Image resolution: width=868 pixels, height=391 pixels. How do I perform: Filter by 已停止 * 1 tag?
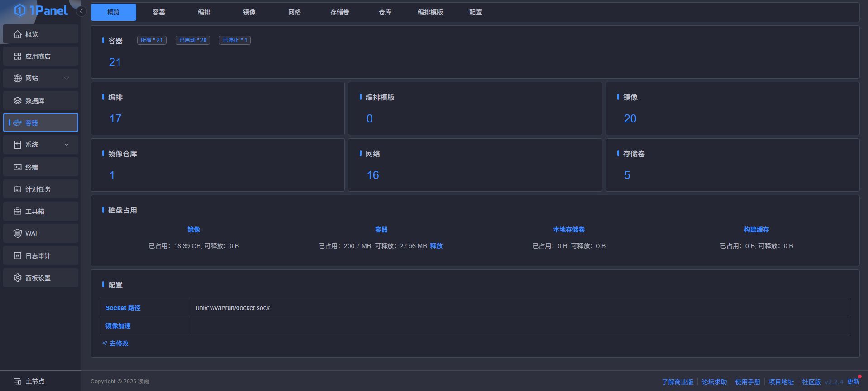point(235,40)
